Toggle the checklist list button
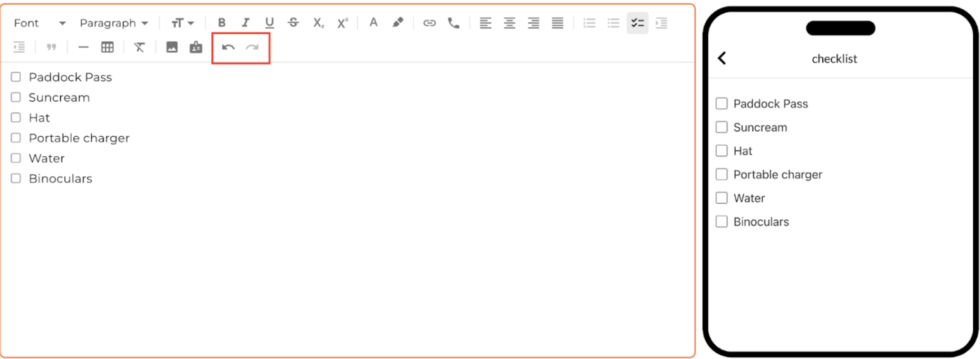This screenshot has width=980, height=359. [x=637, y=23]
